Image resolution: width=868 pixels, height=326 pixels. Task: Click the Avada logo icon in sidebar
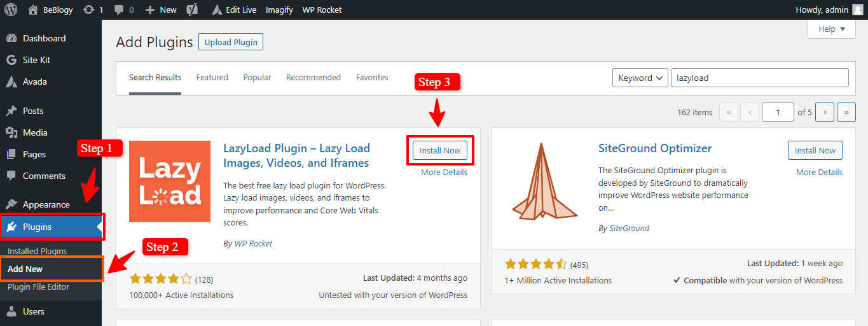coord(11,81)
